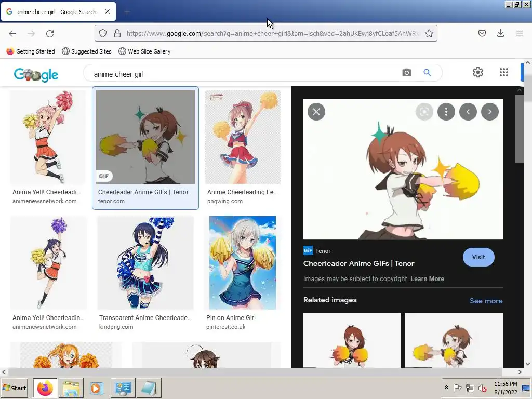Open the Suggested Sites bookmark
Screen dimensions: 532x399
87,51
